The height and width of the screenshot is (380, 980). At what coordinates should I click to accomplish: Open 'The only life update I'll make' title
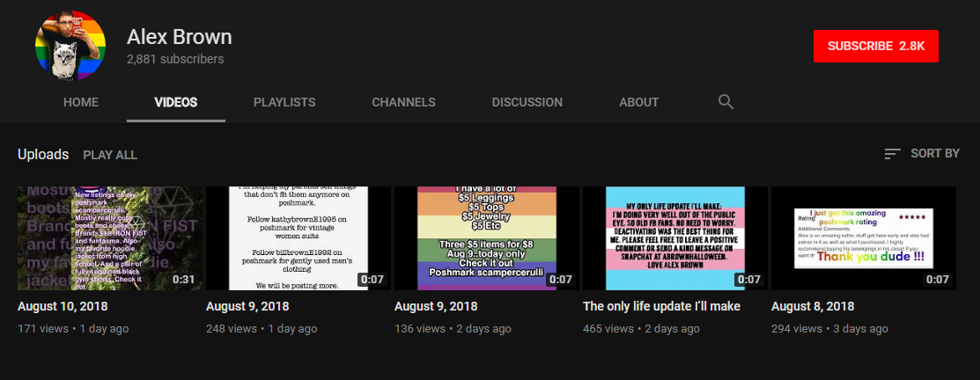pyautogui.click(x=662, y=306)
